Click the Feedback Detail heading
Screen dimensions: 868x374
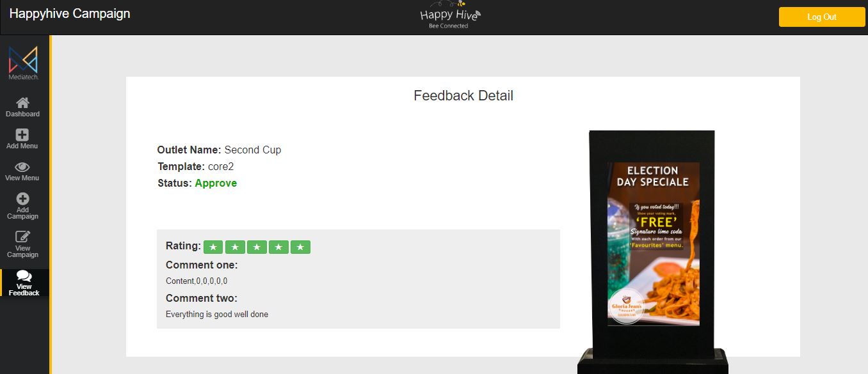pos(463,96)
